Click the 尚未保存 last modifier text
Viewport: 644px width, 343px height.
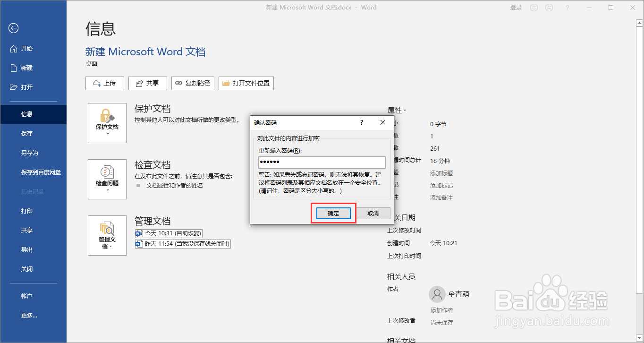click(442, 322)
